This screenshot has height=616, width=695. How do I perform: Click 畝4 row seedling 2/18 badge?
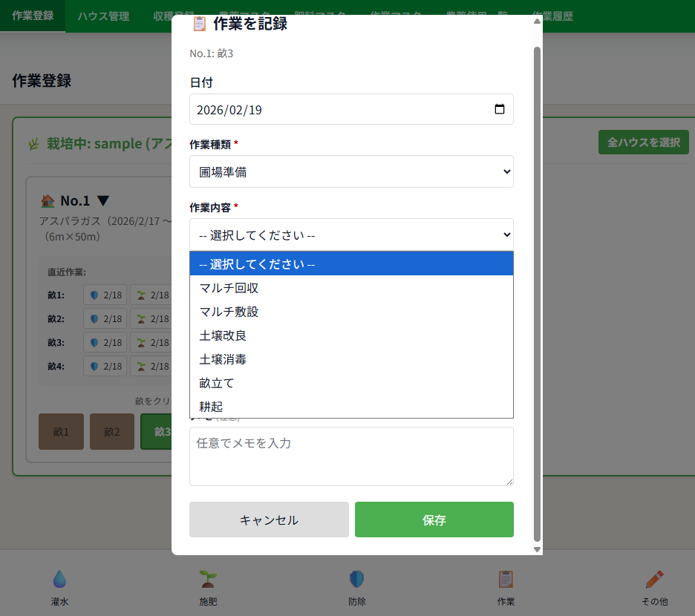click(151, 366)
